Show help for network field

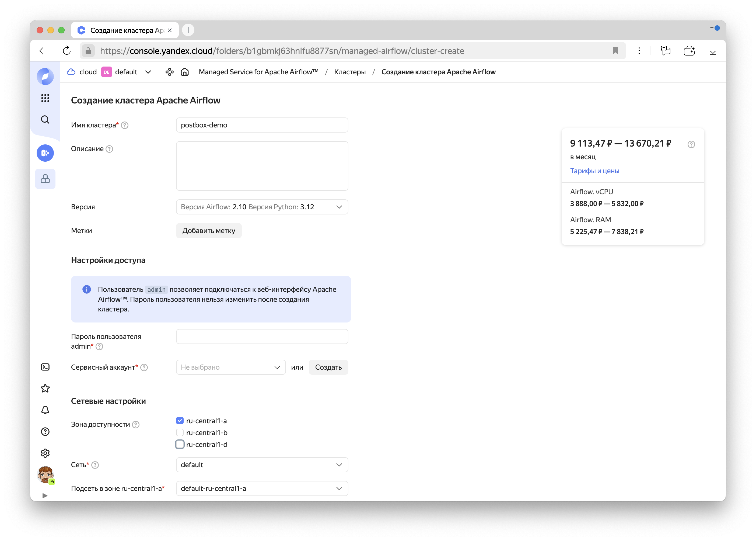[95, 465]
